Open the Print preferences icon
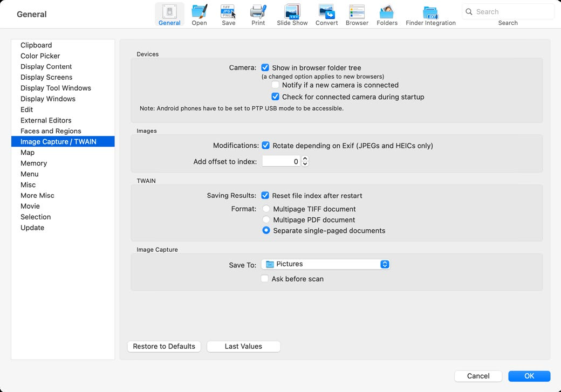 258,15
